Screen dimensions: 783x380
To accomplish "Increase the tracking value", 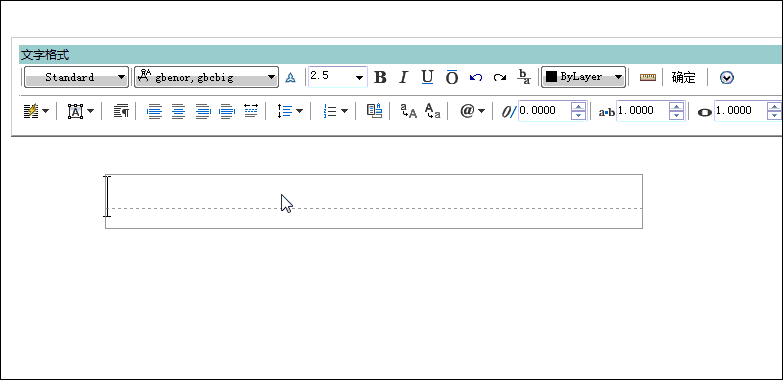I will point(676,106).
